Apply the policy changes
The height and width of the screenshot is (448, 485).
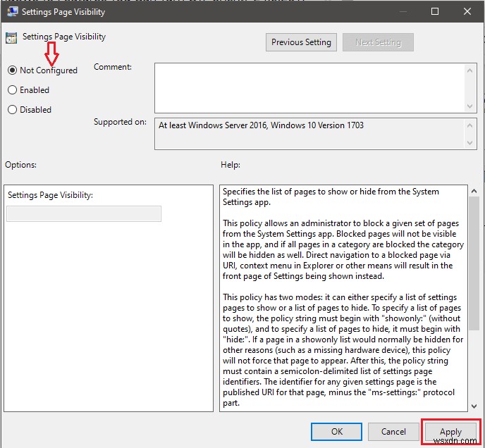tap(450, 431)
